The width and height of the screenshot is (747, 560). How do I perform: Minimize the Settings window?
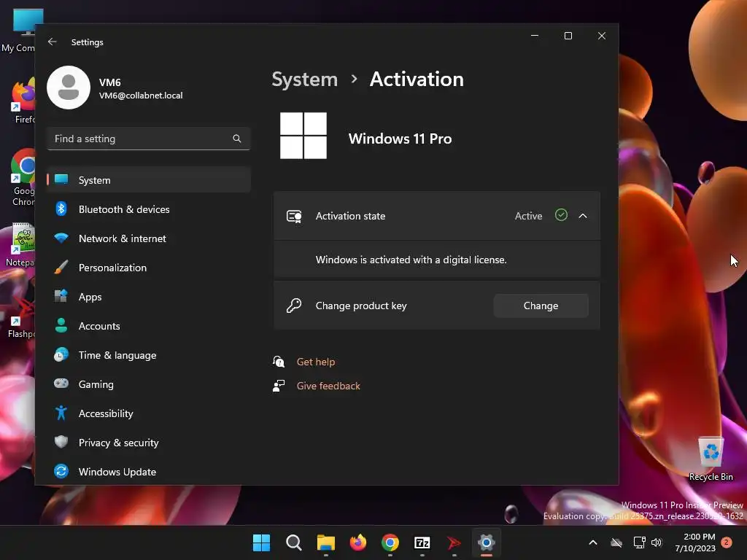(535, 36)
